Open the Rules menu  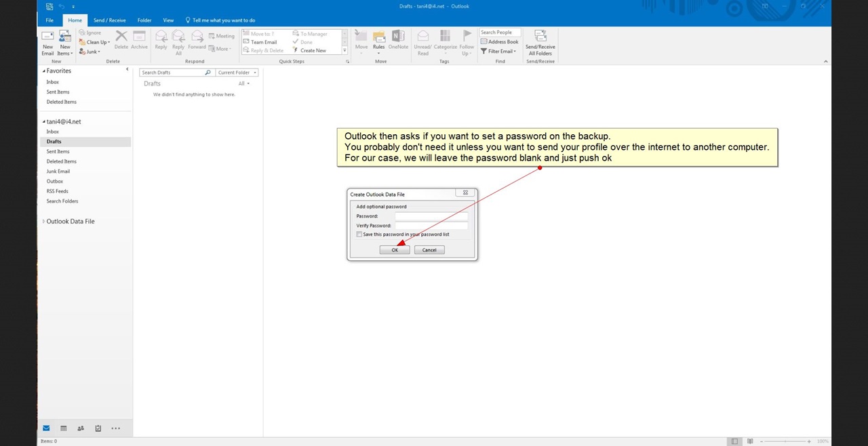tap(378, 43)
